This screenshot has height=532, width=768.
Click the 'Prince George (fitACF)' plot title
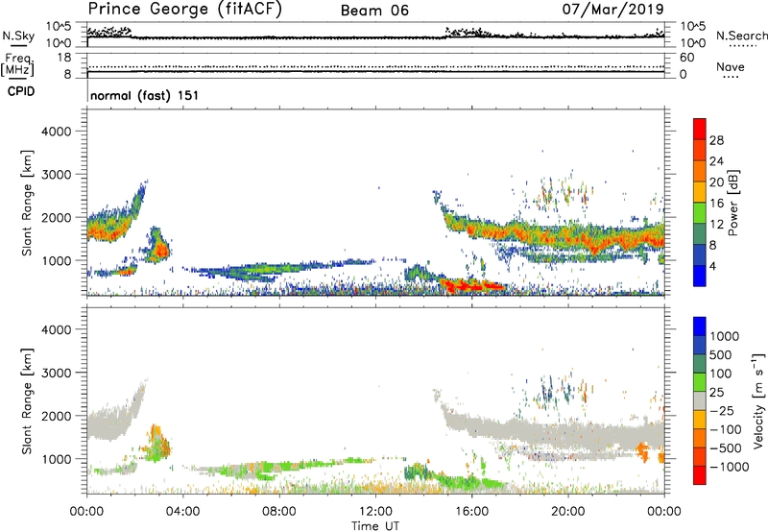coord(184,9)
